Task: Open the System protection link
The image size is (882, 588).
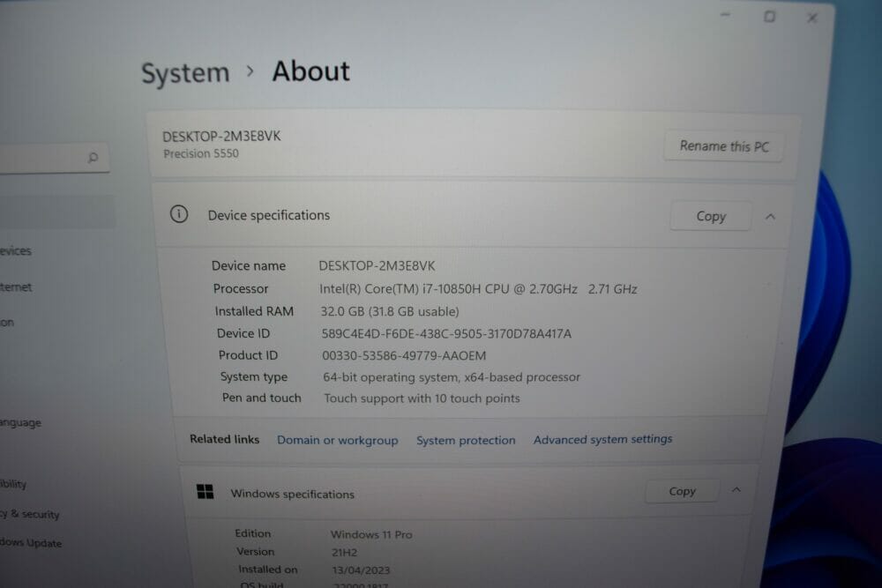Action: click(466, 440)
